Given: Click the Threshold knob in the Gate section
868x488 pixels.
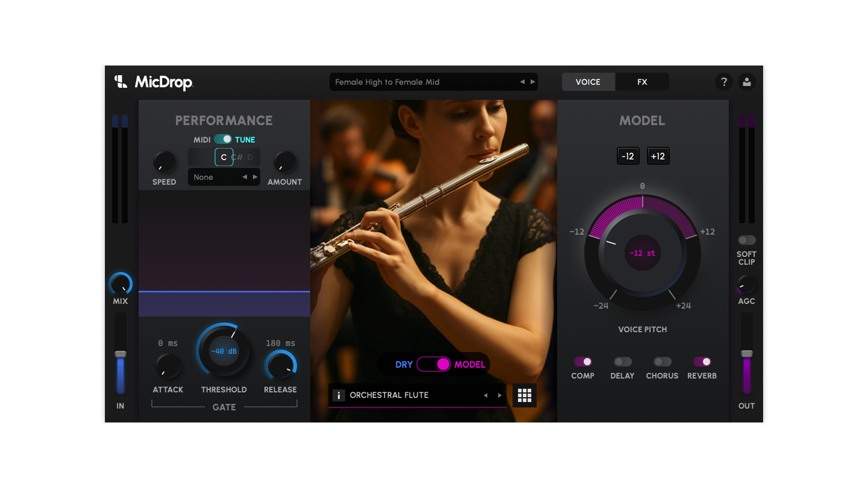Looking at the screenshot, I should 223,352.
